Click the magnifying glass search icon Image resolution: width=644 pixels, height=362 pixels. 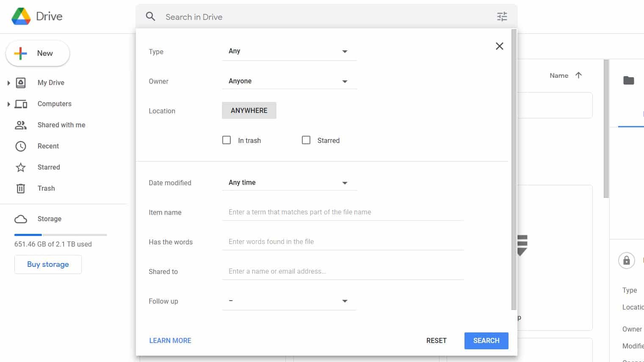(x=150, y=17)
